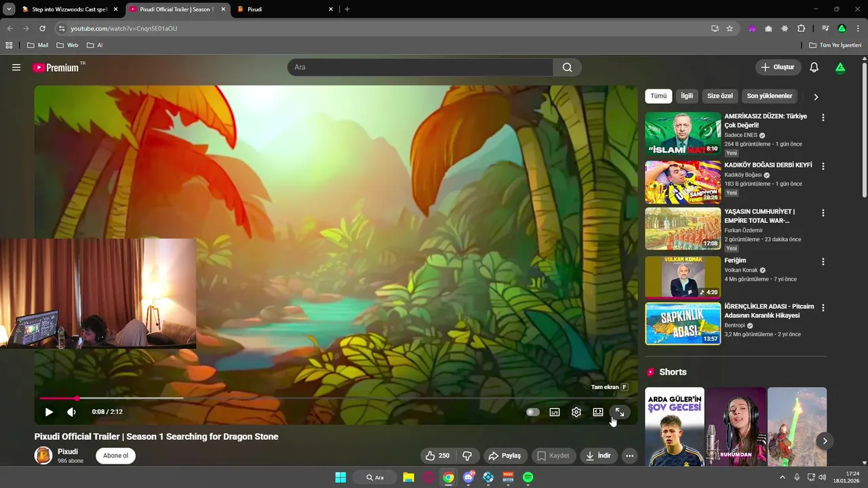The image size is (868, 488).
Task: Open more actions below the video
Action: tap(630, 456)
